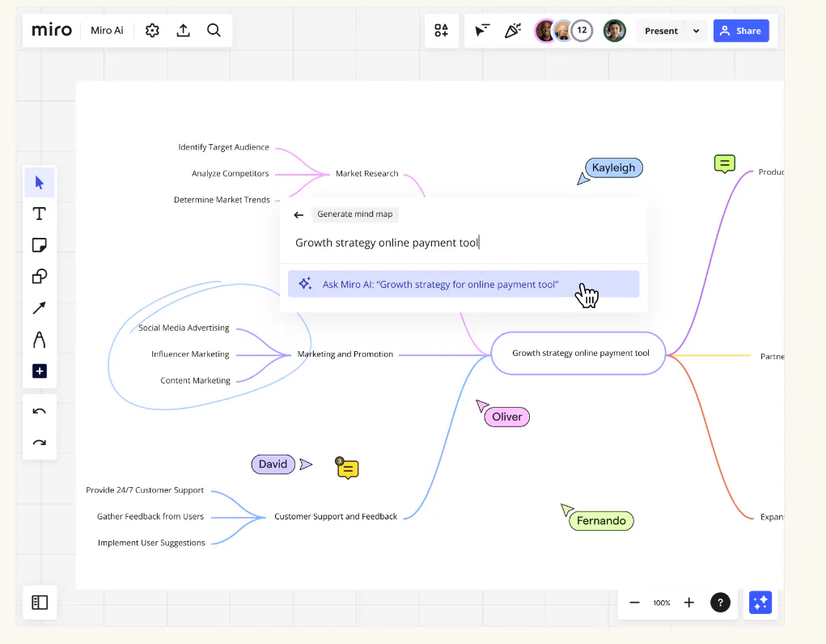This screenshot has height=644, width=826.
Task: Select the cursor pointer tool
Action: (x=40, y=182)
